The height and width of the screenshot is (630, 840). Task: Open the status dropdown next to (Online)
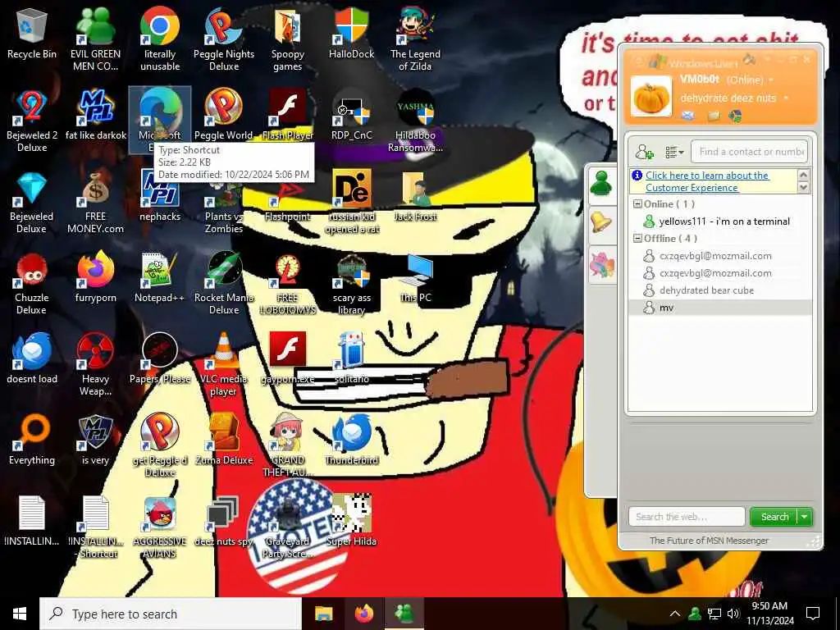click(x=772, y=80)
